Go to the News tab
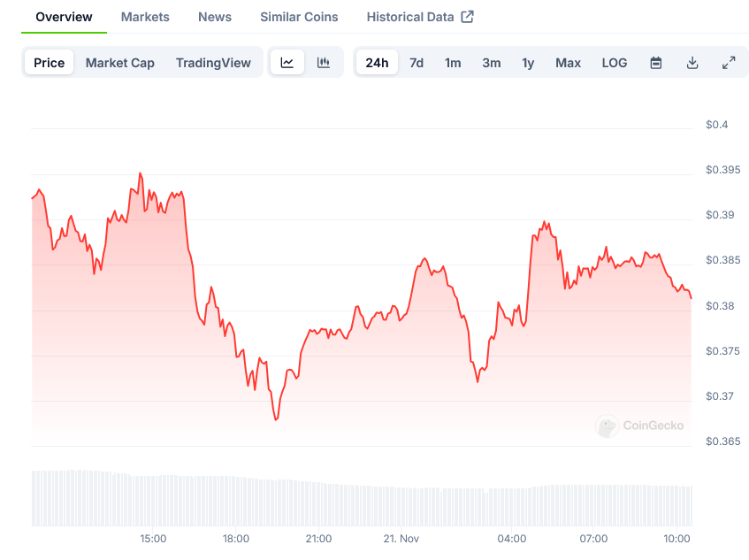 pos(215,17)
